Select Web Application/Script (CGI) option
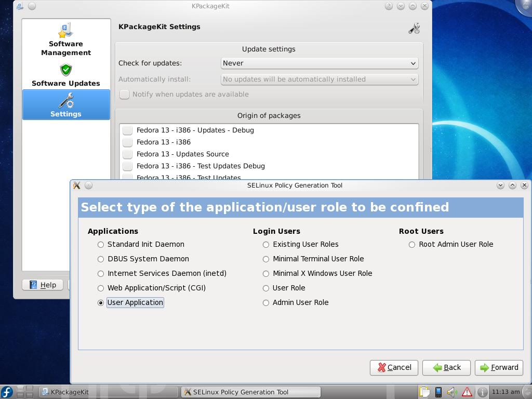 pos(152,288)
